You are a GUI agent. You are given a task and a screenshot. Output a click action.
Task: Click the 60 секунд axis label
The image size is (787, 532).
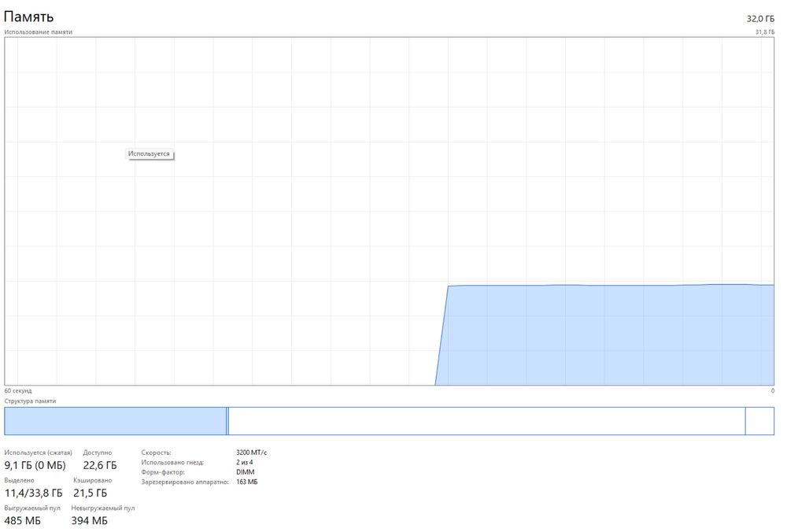18,390
